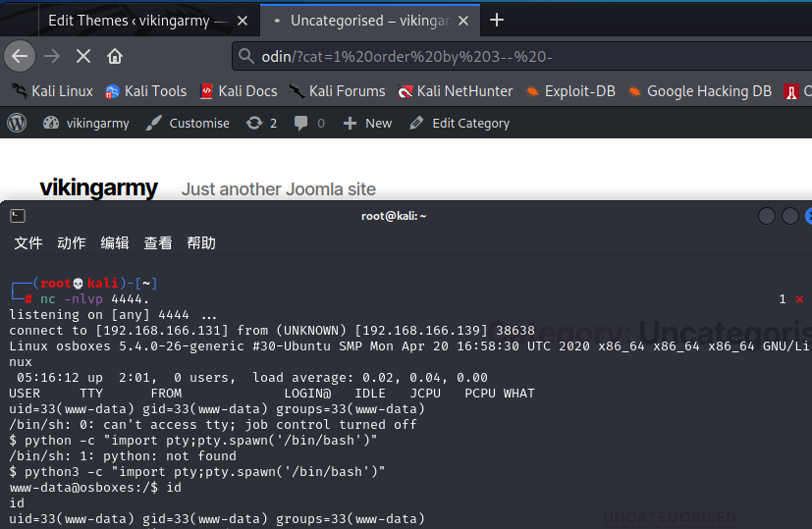The image size is (812, 529).
Task: Click the WordPress logo in the admin bar
Action: pyautogui.click(x=17, y=124)
